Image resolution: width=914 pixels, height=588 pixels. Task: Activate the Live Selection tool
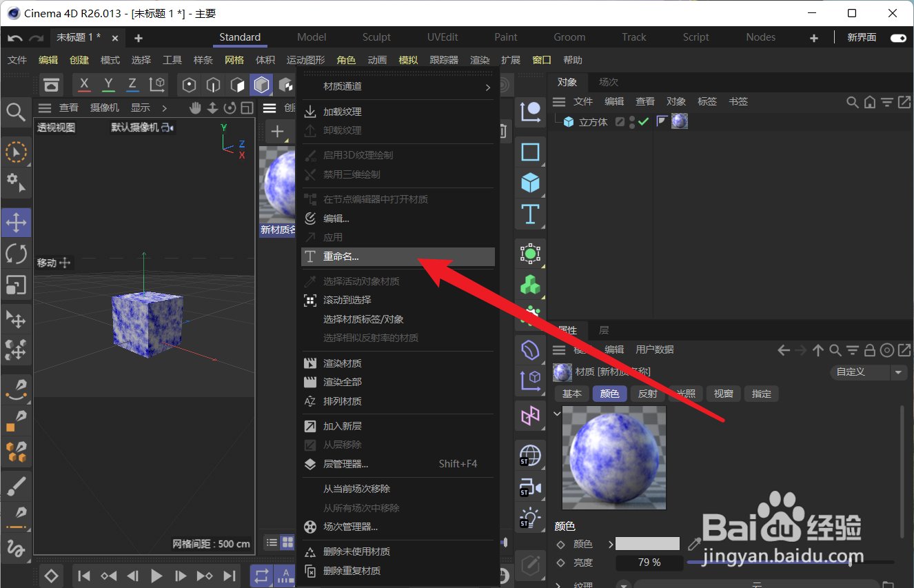coord(16,152)
